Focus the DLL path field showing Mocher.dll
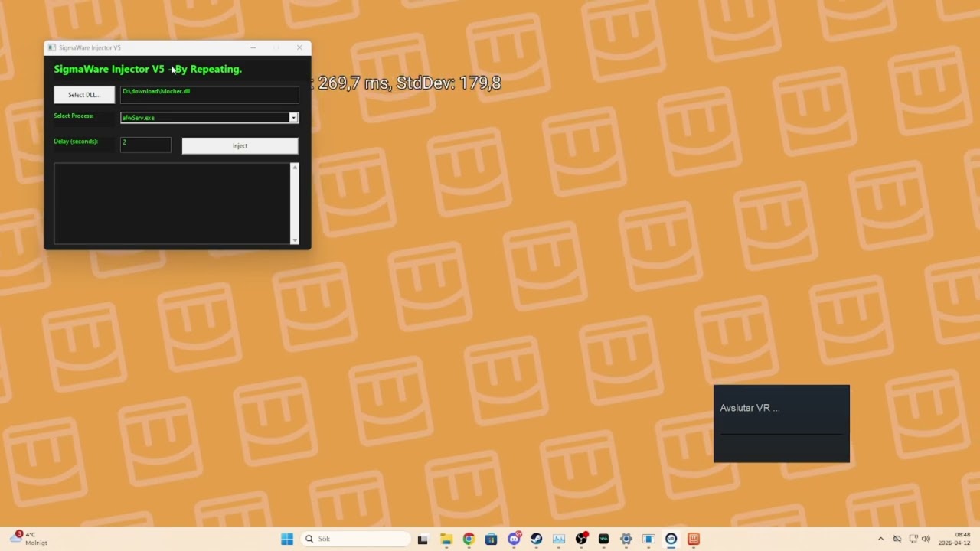Viewport: 980px width, 551px height. [x=209, y=94]
